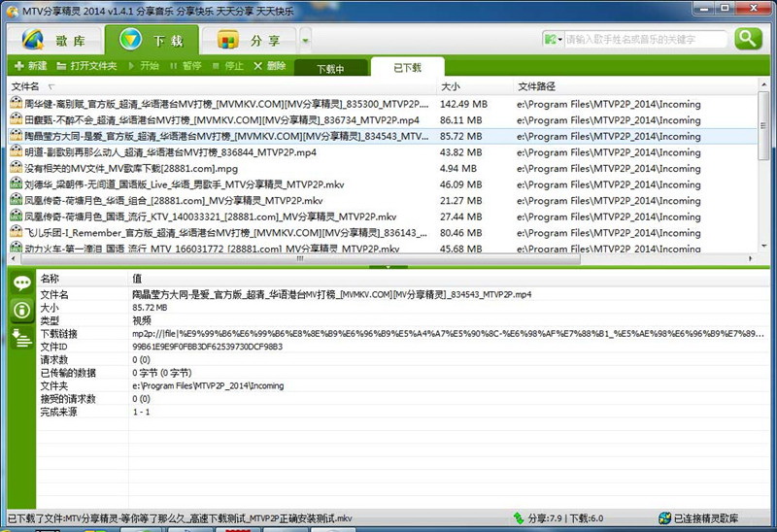
Task: Click the 暂停 pause button
Action: [186, 66]
